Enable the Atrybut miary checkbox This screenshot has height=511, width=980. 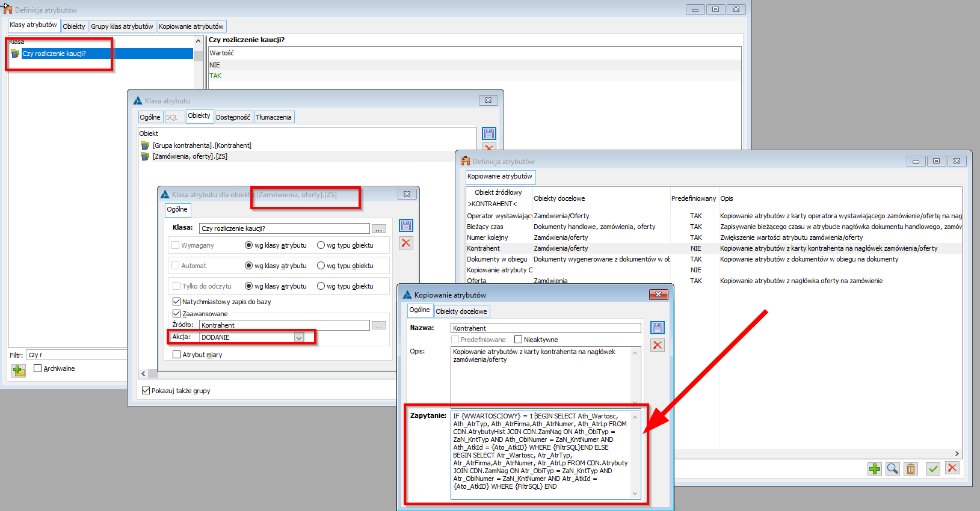click(177, 355)
